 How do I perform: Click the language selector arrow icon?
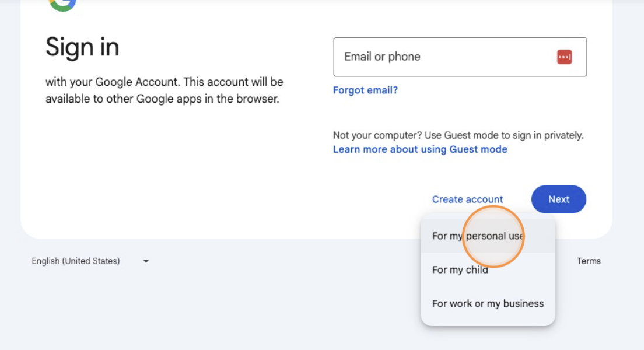[x=146, y=261]
